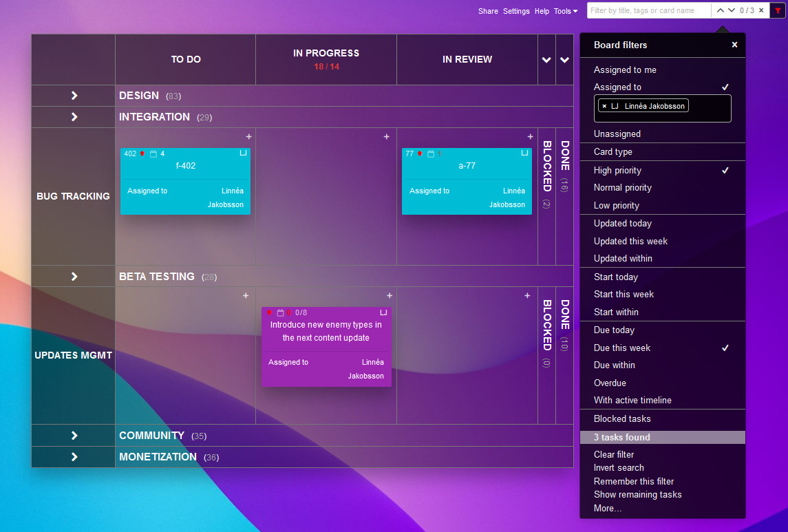788x532 pixels.
Task: Click the calendar icon on card a-77
Action: 429,153
